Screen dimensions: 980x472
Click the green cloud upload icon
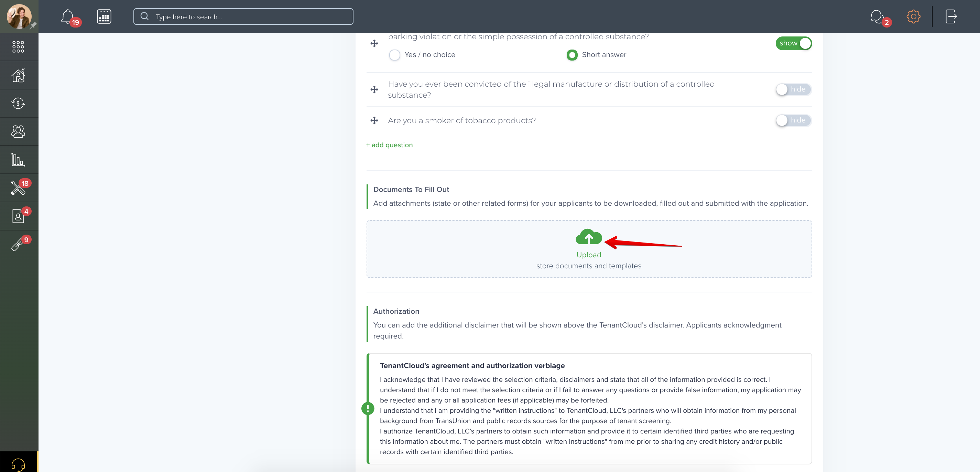[589, 237]
